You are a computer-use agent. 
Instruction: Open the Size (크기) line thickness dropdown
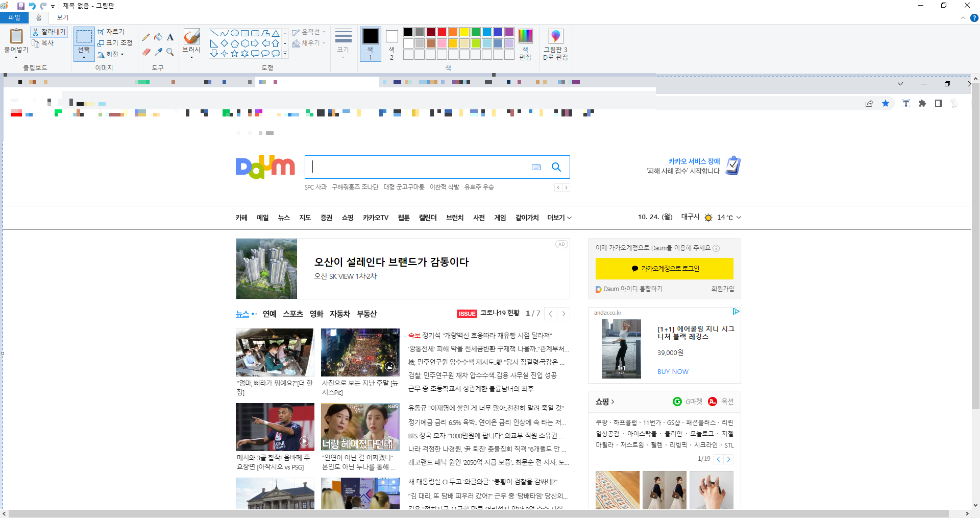(x=343, y=44)
